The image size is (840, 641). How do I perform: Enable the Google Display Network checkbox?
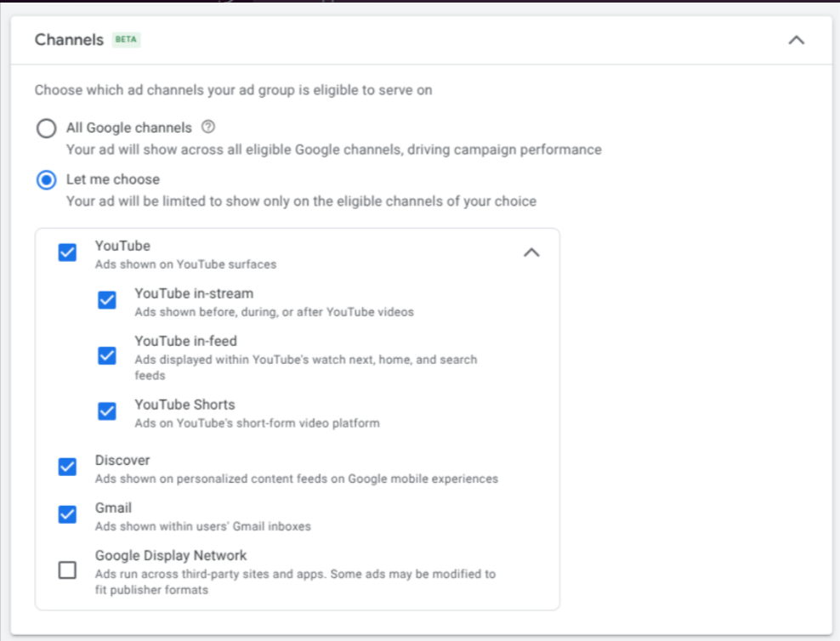(x=67, y=570)
